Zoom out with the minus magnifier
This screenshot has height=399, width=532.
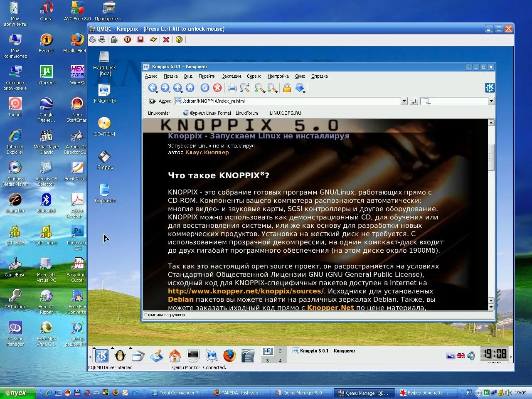click(x=273, y=88)
